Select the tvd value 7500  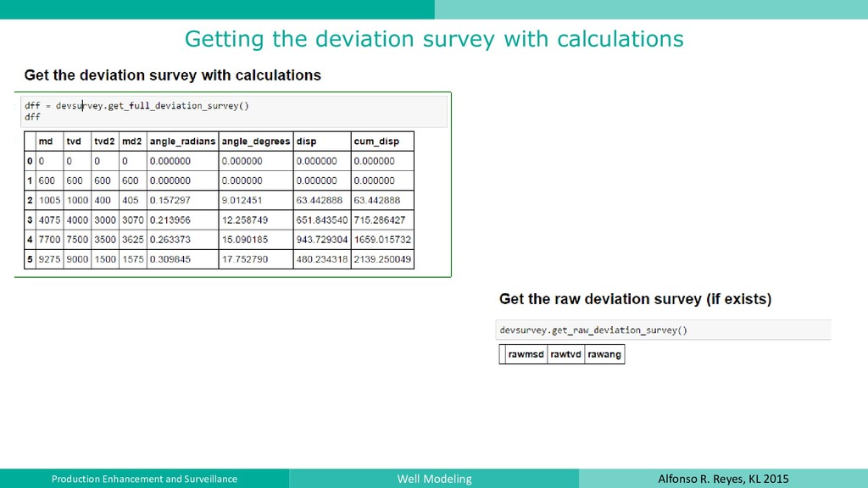click(77, 240)
